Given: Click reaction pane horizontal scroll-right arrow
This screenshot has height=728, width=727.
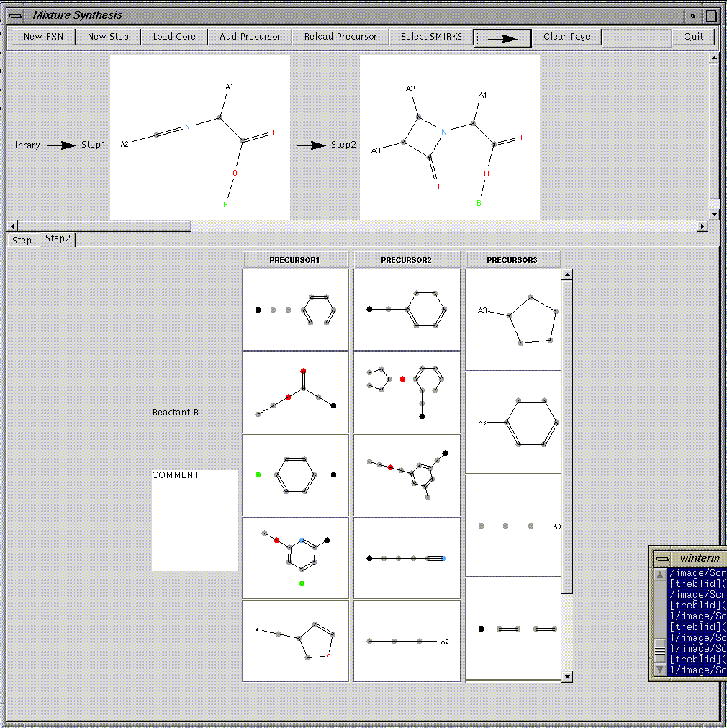Looking at the screenshot, I should click(x=703, y=226).
